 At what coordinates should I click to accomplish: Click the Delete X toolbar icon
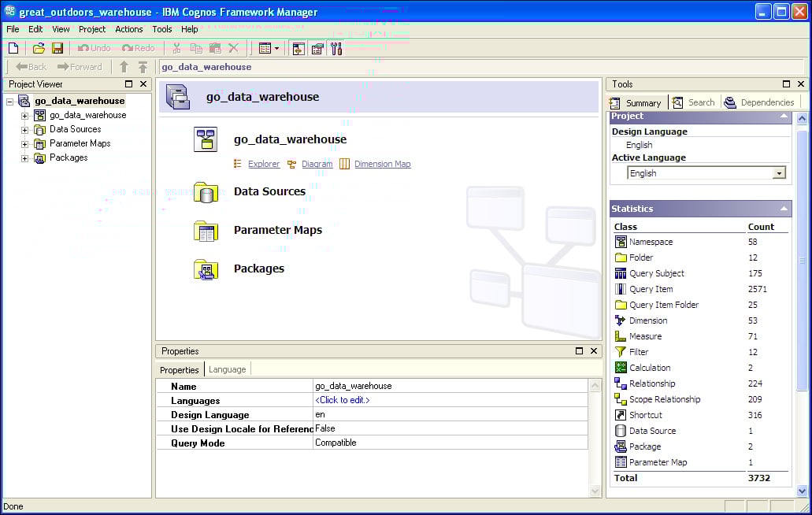tap(234, 48)
